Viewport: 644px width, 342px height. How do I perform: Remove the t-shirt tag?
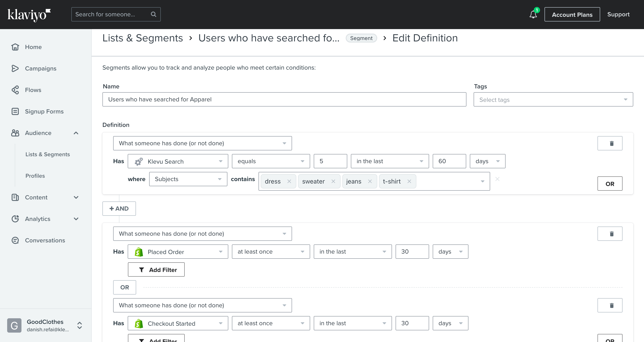coord(409,181)
